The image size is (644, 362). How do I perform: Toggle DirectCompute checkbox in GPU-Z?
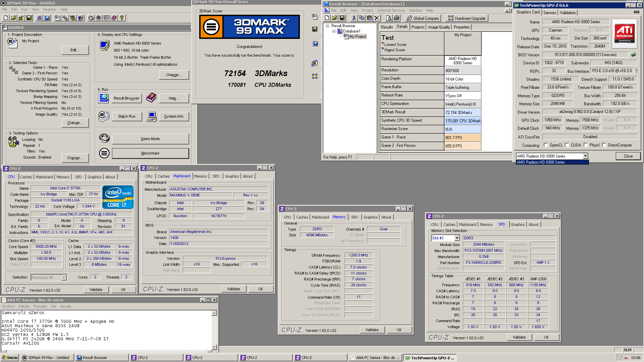pyautogui.click(x=604, y=145)
